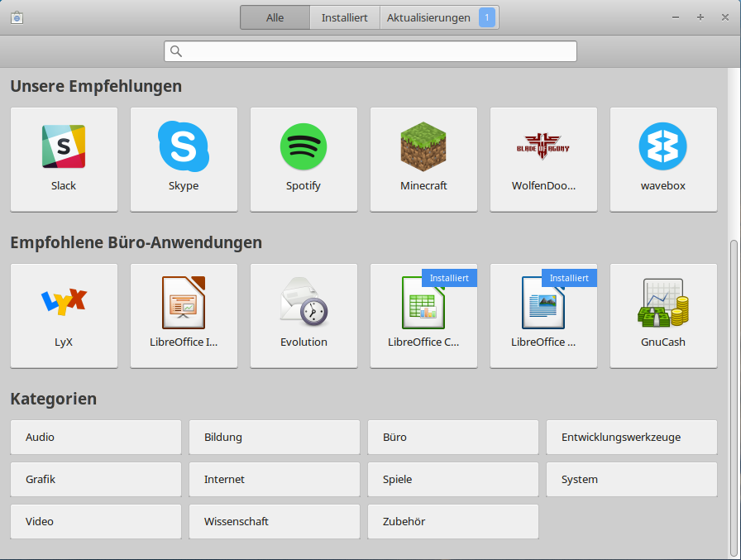The image size is (741, 560).
Task: Open the Spiele category
Action: pos(453,479)
